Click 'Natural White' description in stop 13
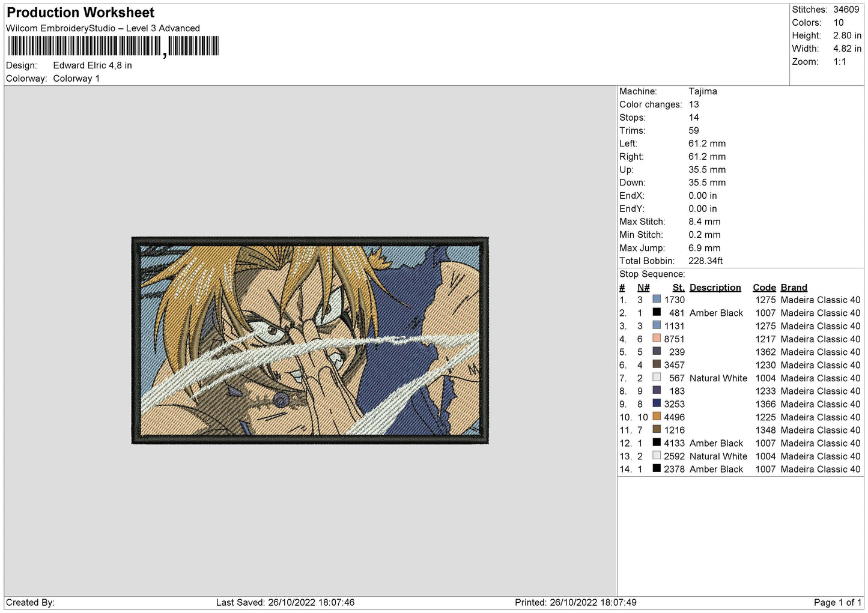 tap(718, 456)
